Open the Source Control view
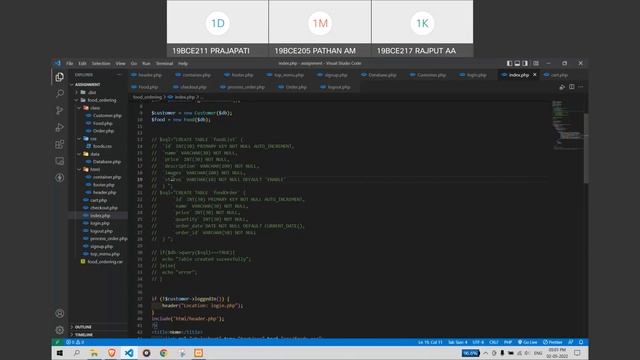This screenshot has width=640, height=360. [60, 110]
